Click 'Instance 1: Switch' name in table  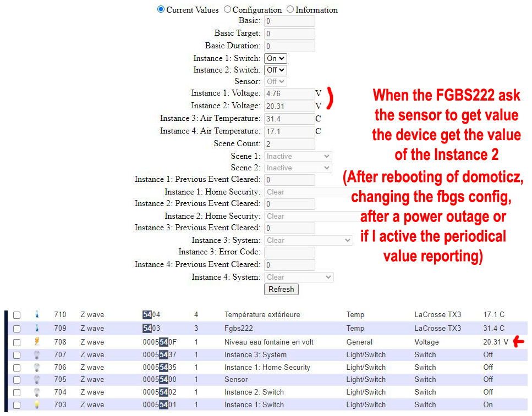pos(254,405)
